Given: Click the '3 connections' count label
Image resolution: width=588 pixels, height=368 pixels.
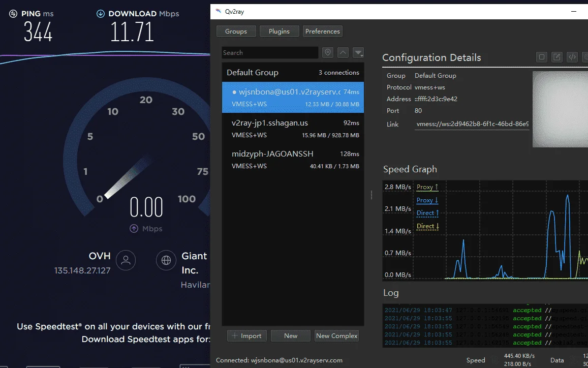Looking at the screenshot, I should point(339,72).
